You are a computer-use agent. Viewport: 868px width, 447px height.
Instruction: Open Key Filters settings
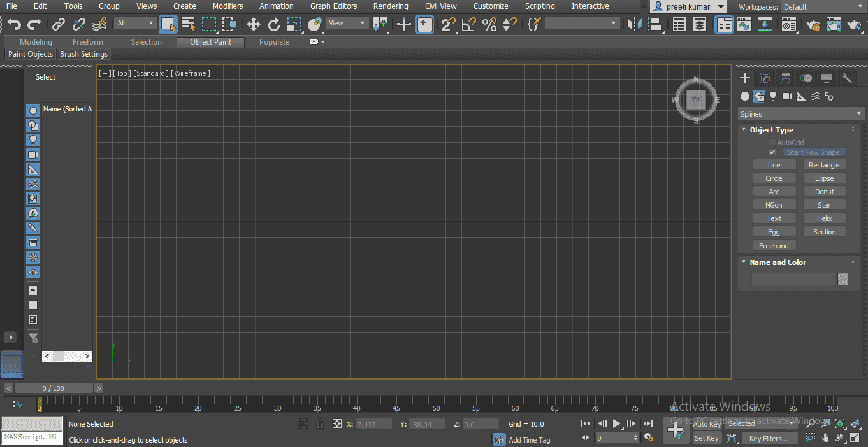tap(769, 438)
